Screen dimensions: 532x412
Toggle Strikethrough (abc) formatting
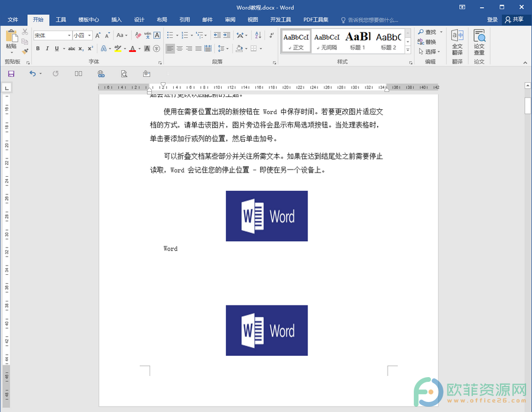[72, 48]
